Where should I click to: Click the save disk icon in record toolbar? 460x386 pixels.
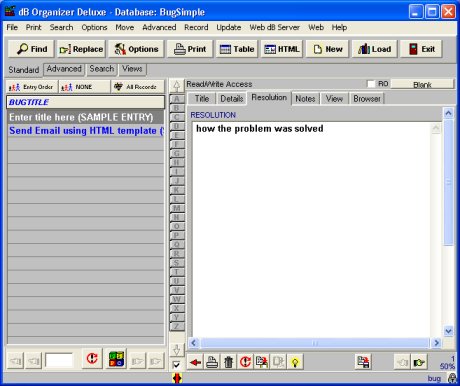tap(363, 362)
